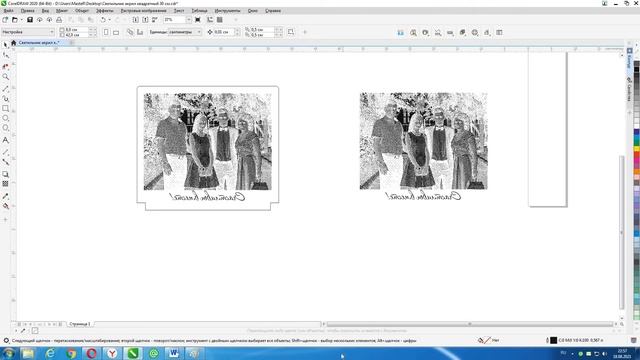
Task: Click the black outline color swatch in status bar
Action: tap(553, 340)
